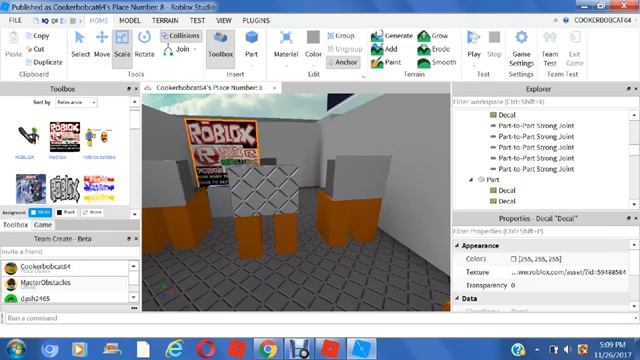Set toolbox background to White
This screenshot has width=640, height=360.
(40, 212)
